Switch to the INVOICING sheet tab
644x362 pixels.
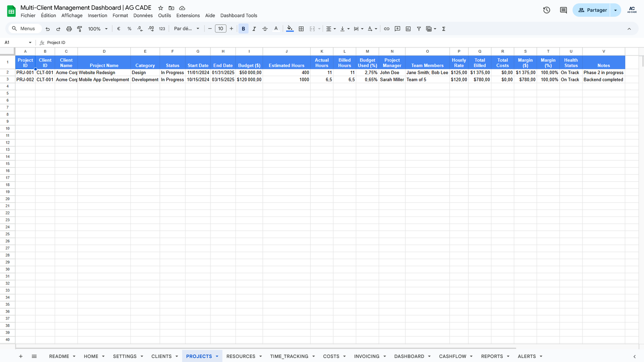tap(366, 356)
